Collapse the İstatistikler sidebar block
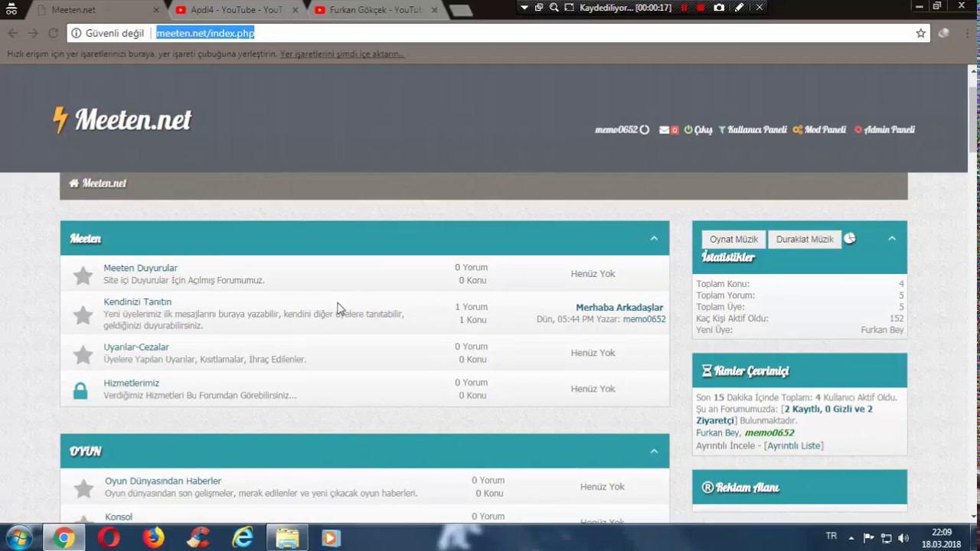 [x=892, y=238]
